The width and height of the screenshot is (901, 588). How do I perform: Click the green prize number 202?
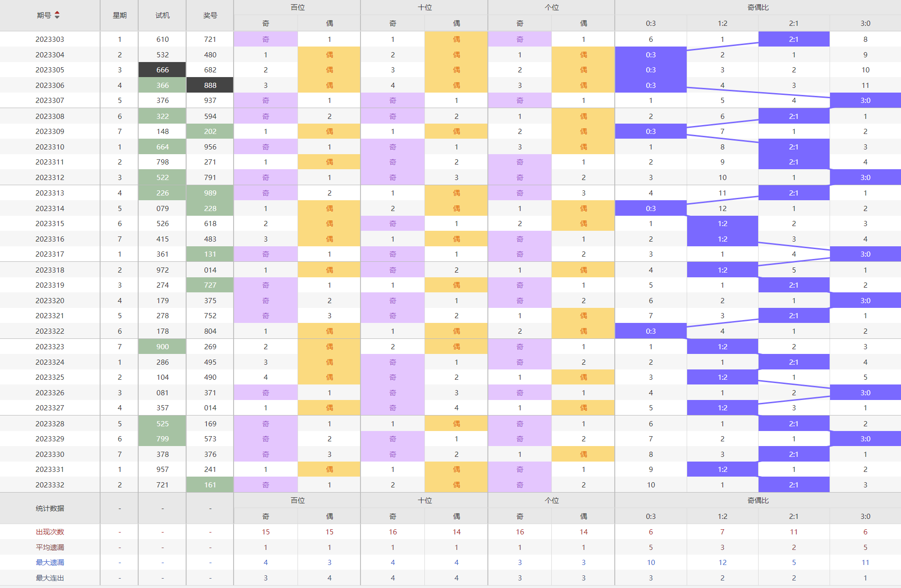tap(210, 131)
